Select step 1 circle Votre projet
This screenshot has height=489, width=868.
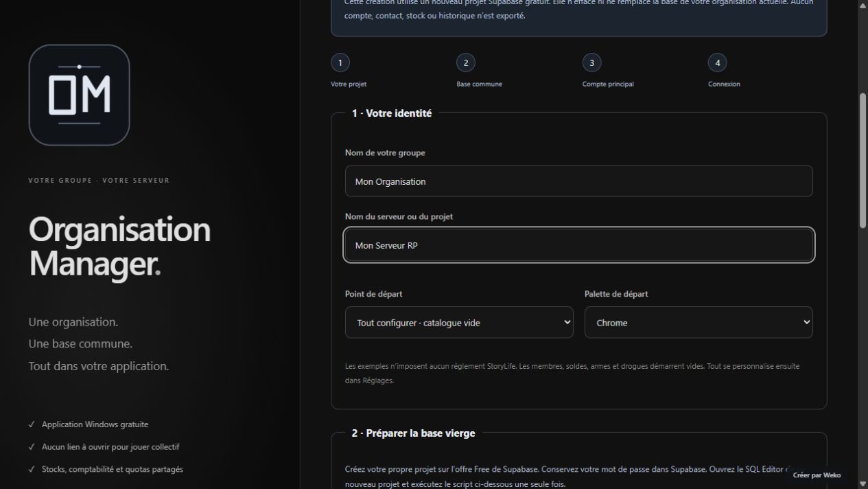340,63
